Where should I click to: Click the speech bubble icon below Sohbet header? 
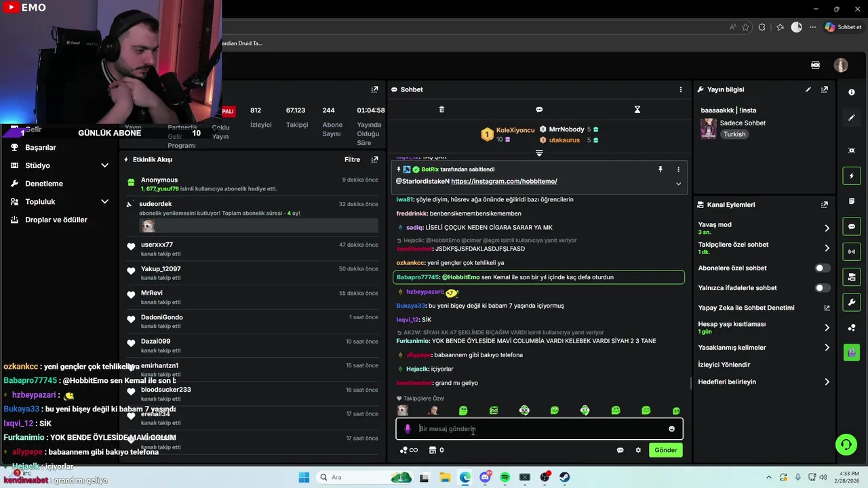(539, 109)
